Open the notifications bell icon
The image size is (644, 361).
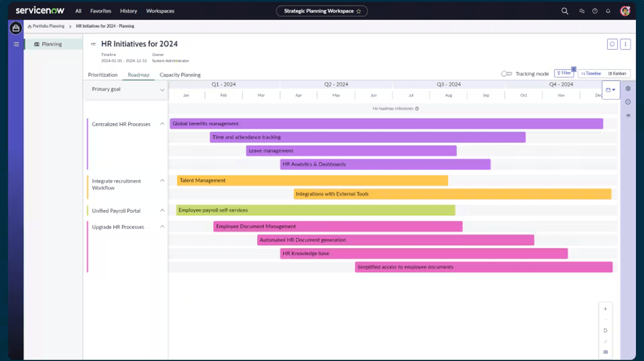(x=608, y=11)
